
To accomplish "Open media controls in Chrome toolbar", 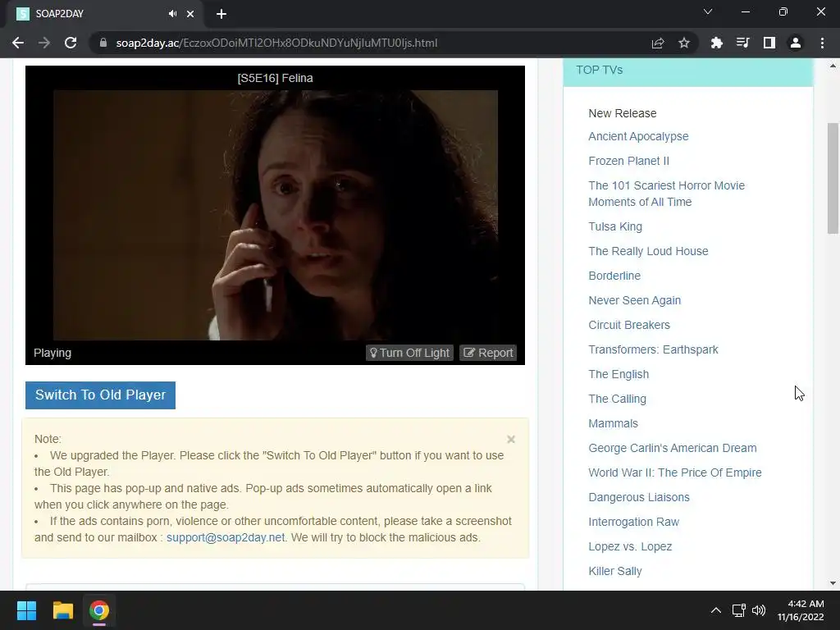I will [x=742, y=43].
